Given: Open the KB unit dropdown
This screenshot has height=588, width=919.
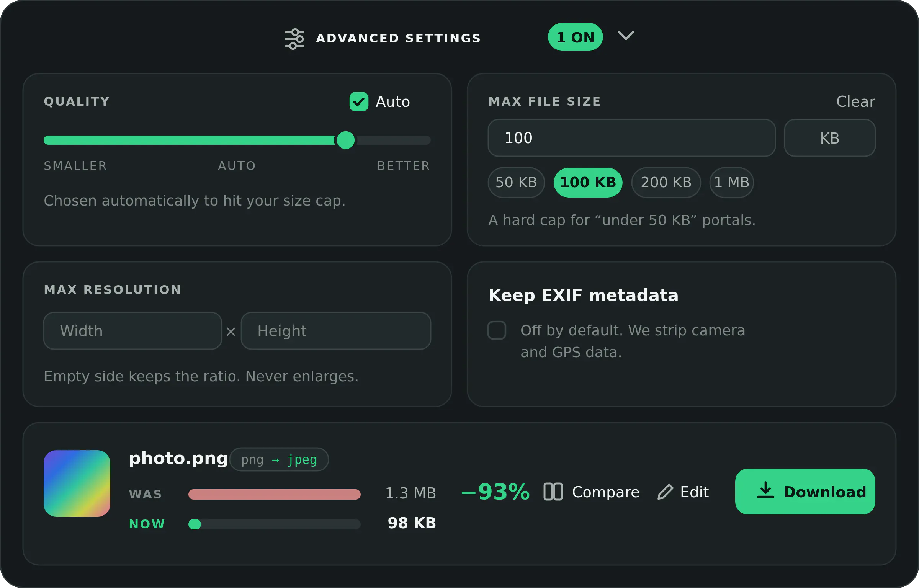Looking at the screenshot, I should coord(829,138).
